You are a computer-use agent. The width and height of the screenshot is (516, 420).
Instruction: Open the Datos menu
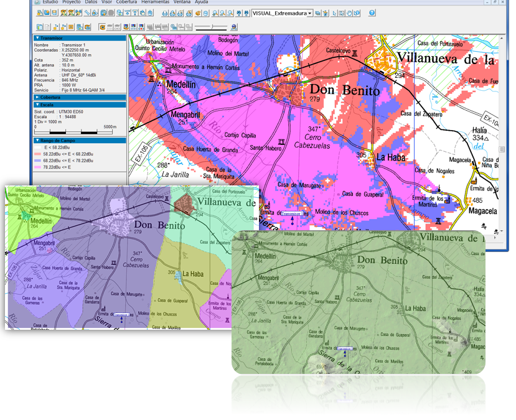pos(91,2)
